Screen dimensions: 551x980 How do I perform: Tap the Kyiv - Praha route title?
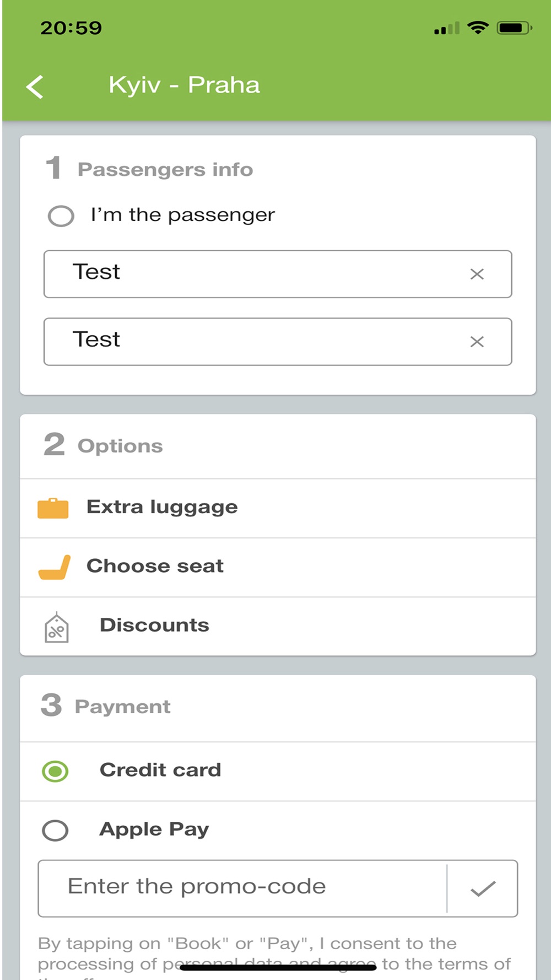coord(184,85)
